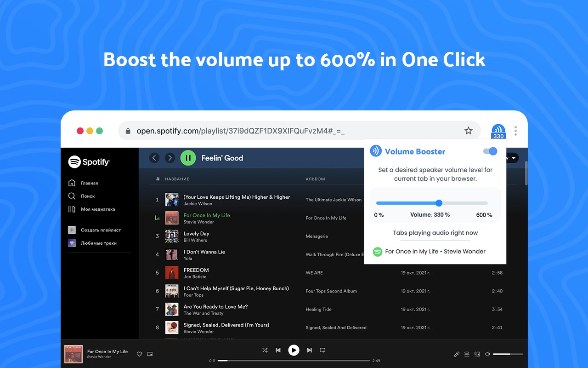Open Главная home icon in sidebar
The image size is (588, 368).
[x=72, y=183]
